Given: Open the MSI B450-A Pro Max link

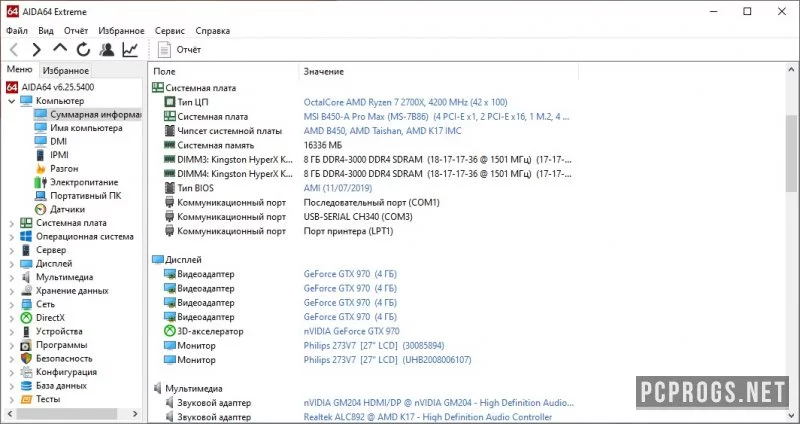Looking at the screenshot, I should (x=436, y=116).
